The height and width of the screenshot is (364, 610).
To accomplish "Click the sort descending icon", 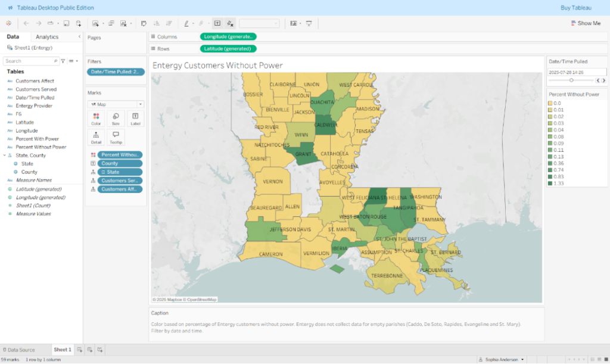I will pyautogui.click(x=169, y=23).
